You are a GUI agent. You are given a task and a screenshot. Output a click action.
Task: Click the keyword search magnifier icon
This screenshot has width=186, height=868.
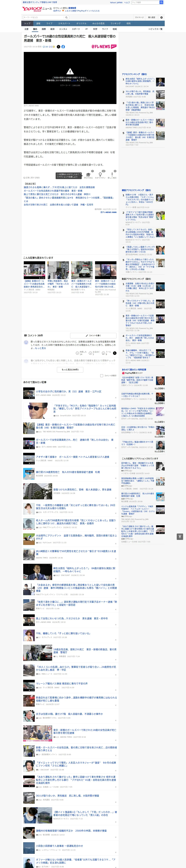pyautogui.click(x=66, y=18)
